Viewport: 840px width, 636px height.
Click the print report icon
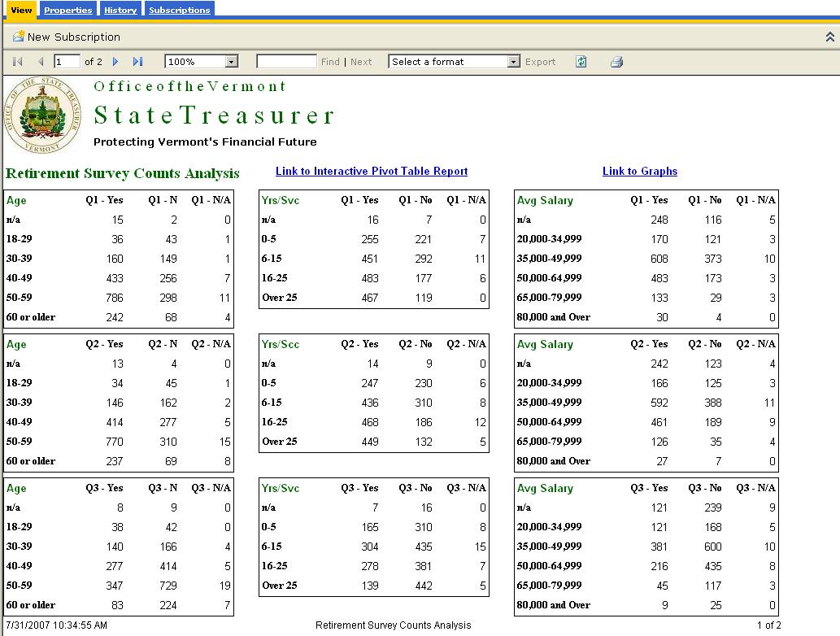click(x=616, y=62)
